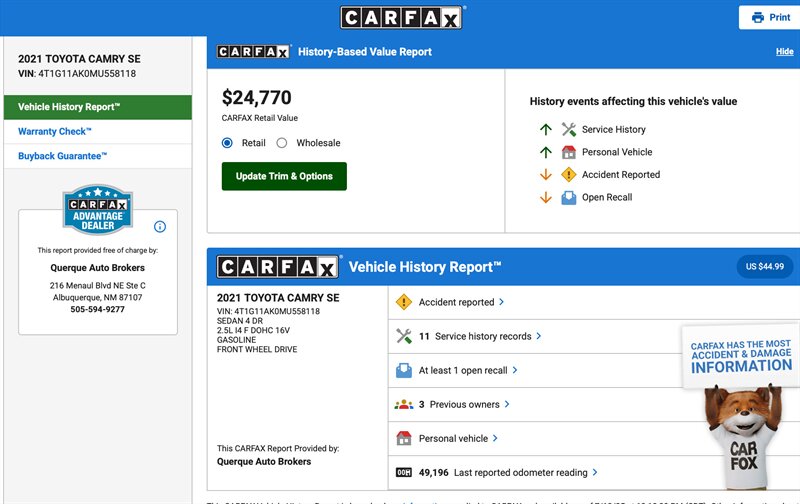Click Update Trim & Options button
Image resolution: width=800 pixels, height=504 pixels.
click(284, 177)
